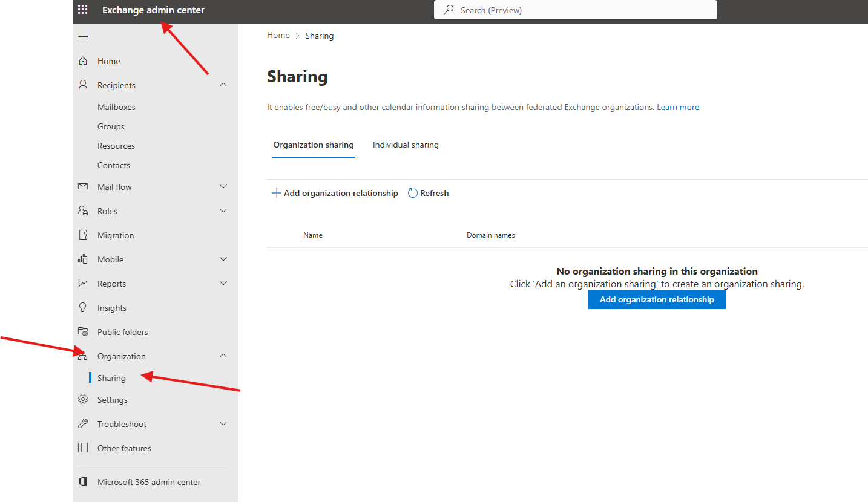The height and width of the screenshot is (502, 868).
Task: Open Other features page label
Action: coord(124,448)
